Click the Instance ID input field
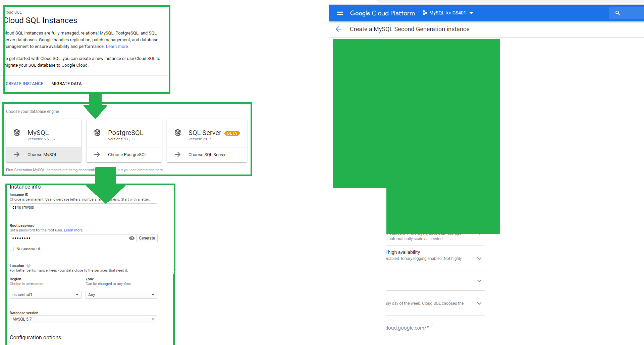Screen dimensions: 644x345 (x=83, y=207)
